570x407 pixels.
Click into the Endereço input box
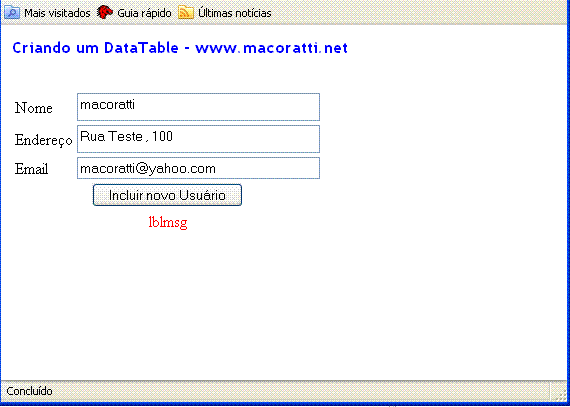(x=198, y=139)
